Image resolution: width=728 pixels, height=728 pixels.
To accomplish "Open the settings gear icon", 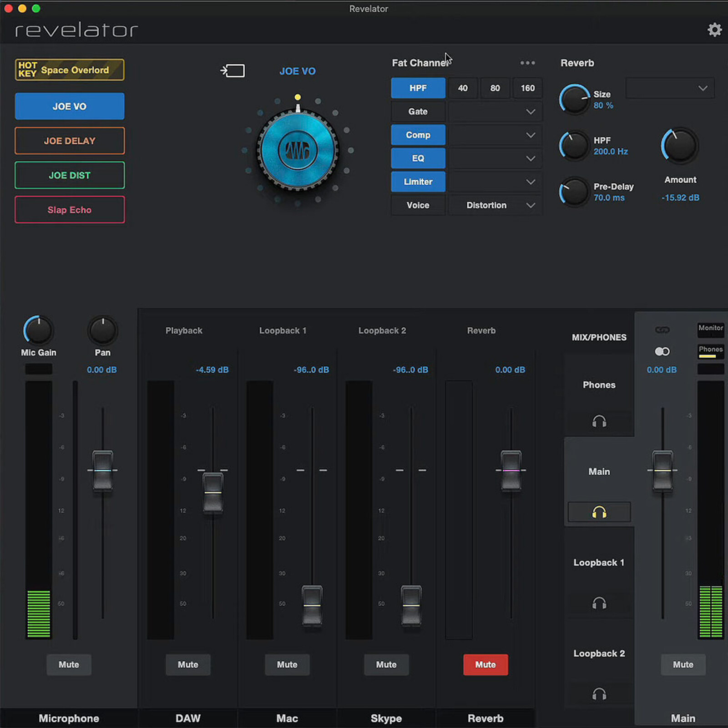I will tap(714, 30).
